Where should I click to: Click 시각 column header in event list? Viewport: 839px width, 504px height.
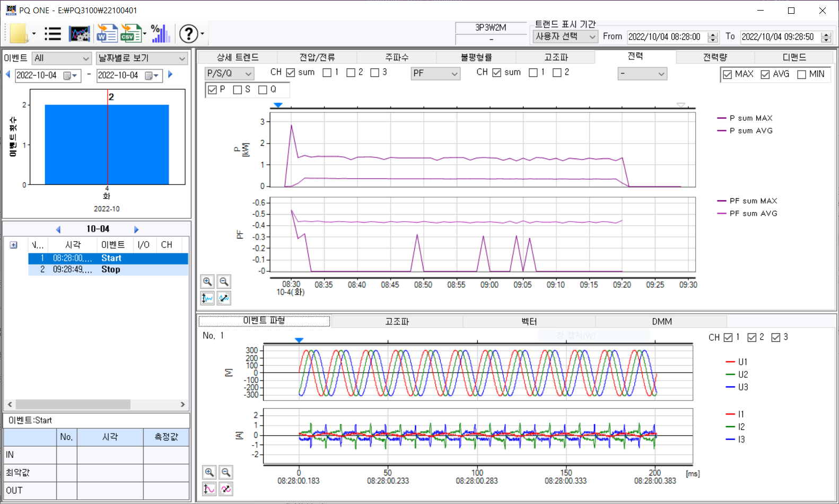click(73, 245)
